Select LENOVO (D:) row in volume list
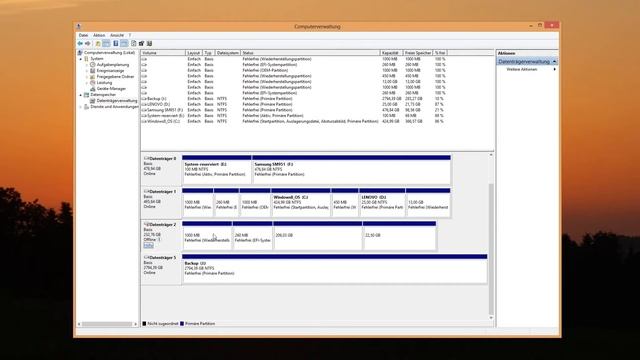The height and width of the screenshot is (360, 640). 293,104
